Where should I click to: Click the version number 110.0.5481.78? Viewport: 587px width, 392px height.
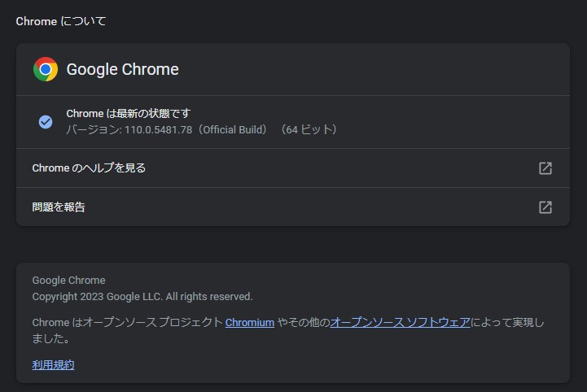(x=158, y=129)
